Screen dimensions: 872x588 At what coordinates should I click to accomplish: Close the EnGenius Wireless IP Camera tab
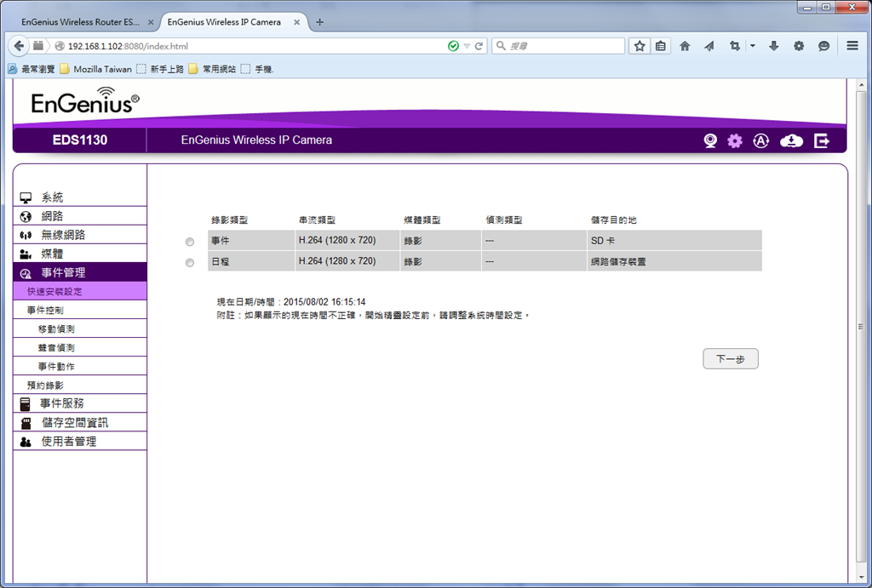click(x=297, y=22)
